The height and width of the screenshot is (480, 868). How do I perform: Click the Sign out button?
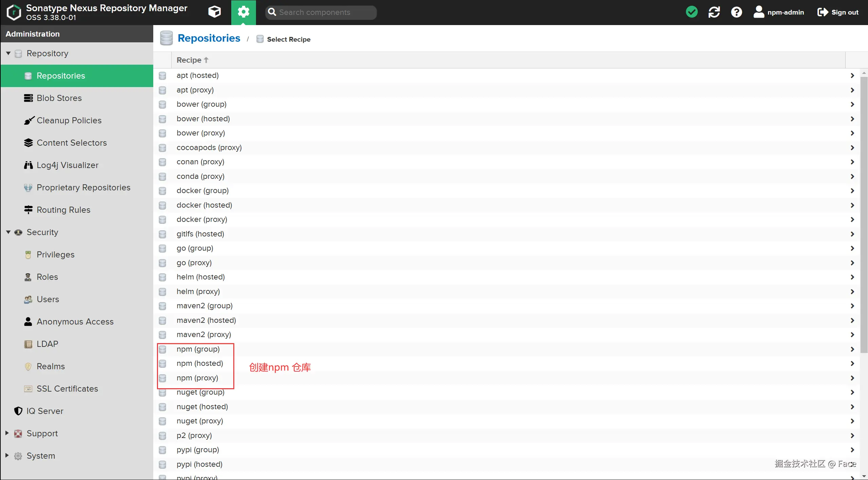coord(838,12)
